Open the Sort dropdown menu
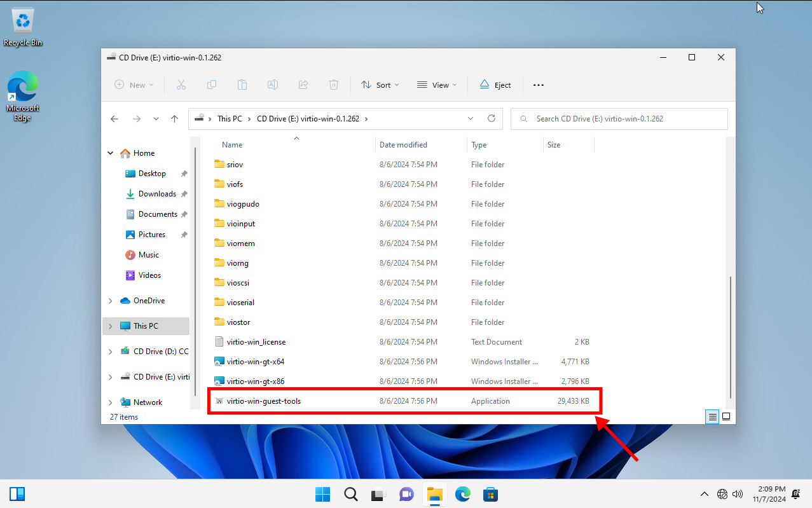812x508 pixels. (x=380, y=85)
